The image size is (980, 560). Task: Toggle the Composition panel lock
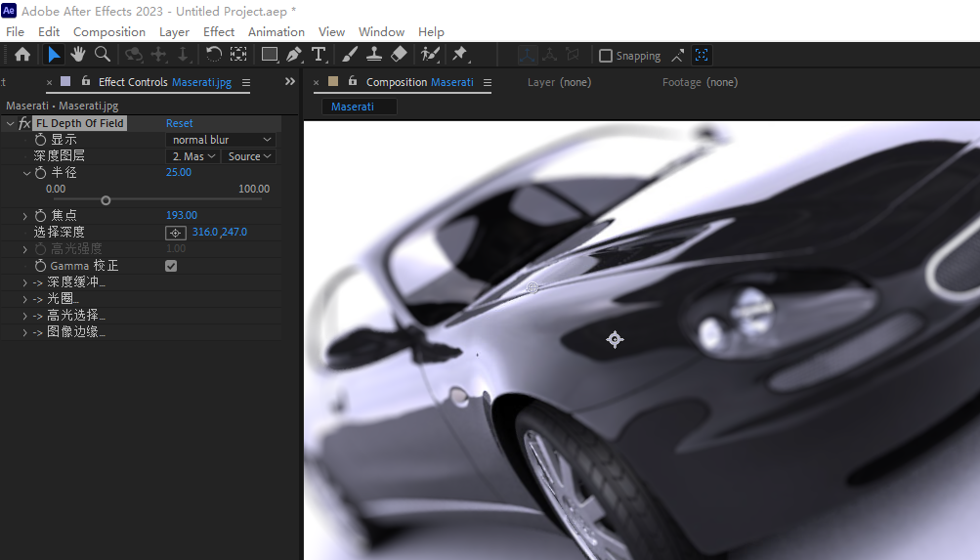click(x=353, y=81)
